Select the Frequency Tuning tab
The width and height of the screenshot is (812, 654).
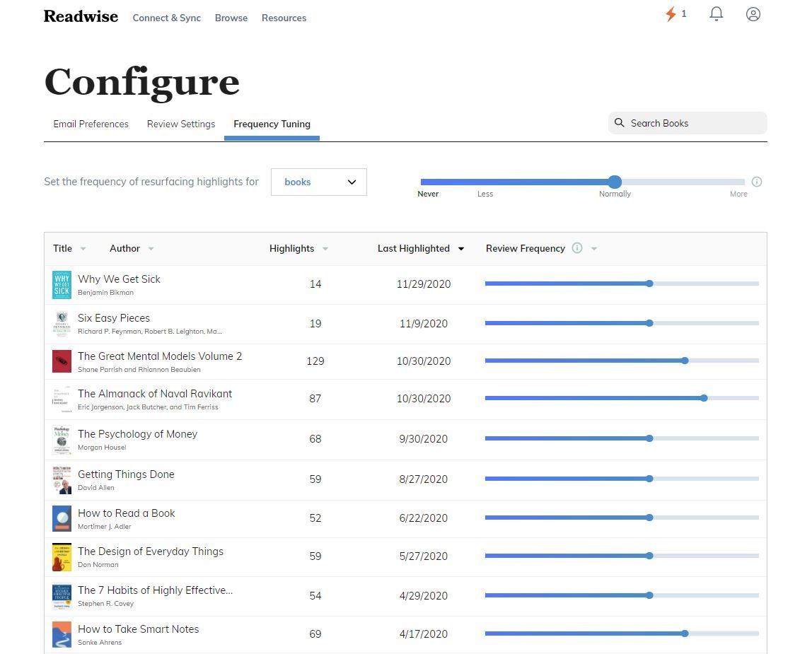pos(272,124)
